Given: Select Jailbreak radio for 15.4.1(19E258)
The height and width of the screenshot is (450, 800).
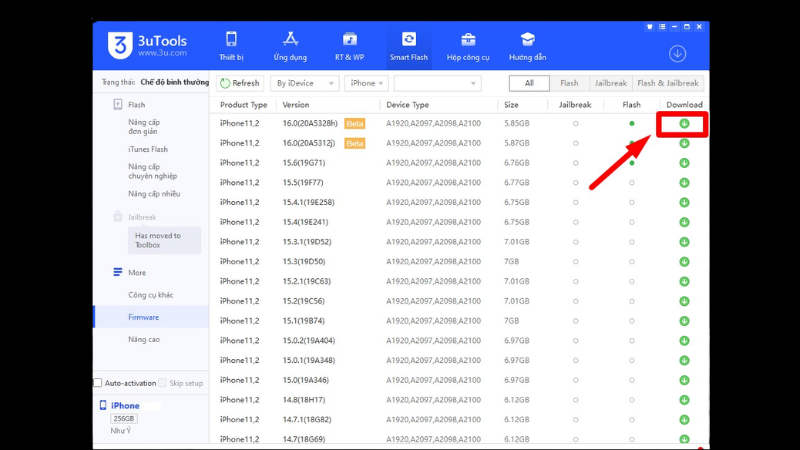Looking at the screenshot, I should 576,203.
